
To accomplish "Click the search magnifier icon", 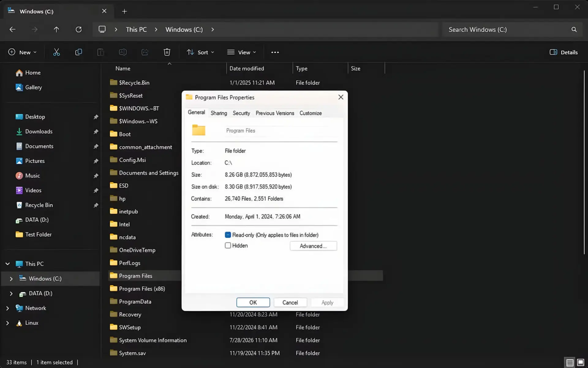I will click(x=574, y=29).
